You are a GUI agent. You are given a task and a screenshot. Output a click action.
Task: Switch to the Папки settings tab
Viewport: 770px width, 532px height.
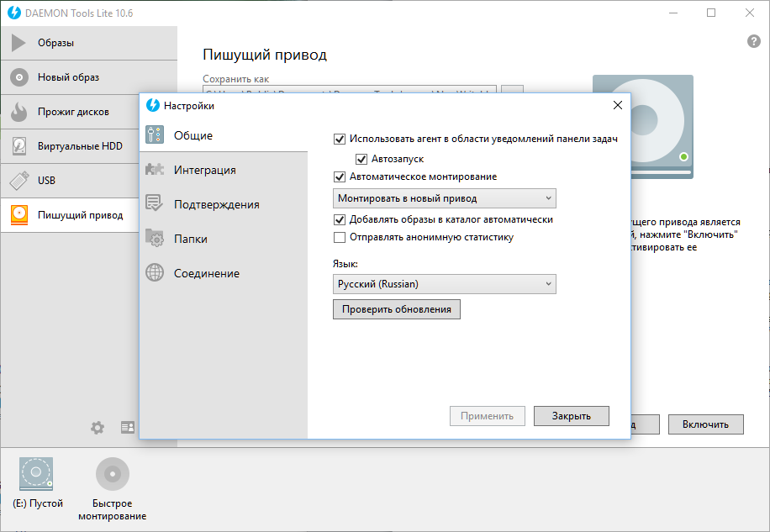[224, 239]
